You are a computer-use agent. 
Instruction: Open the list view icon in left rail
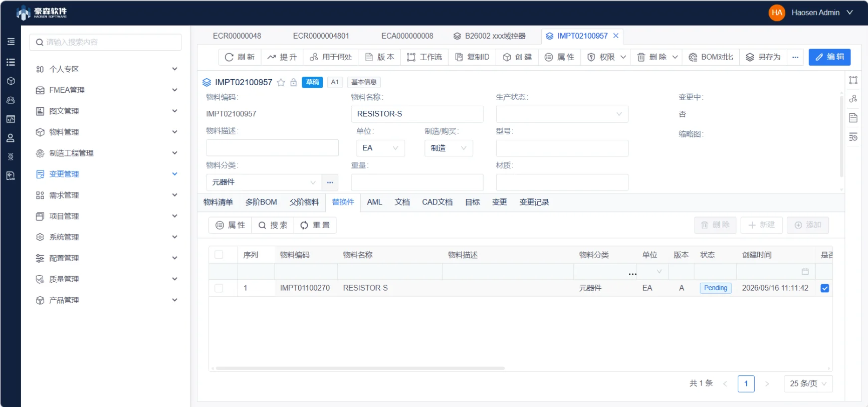pyautogui.click(x=11, y=62)
